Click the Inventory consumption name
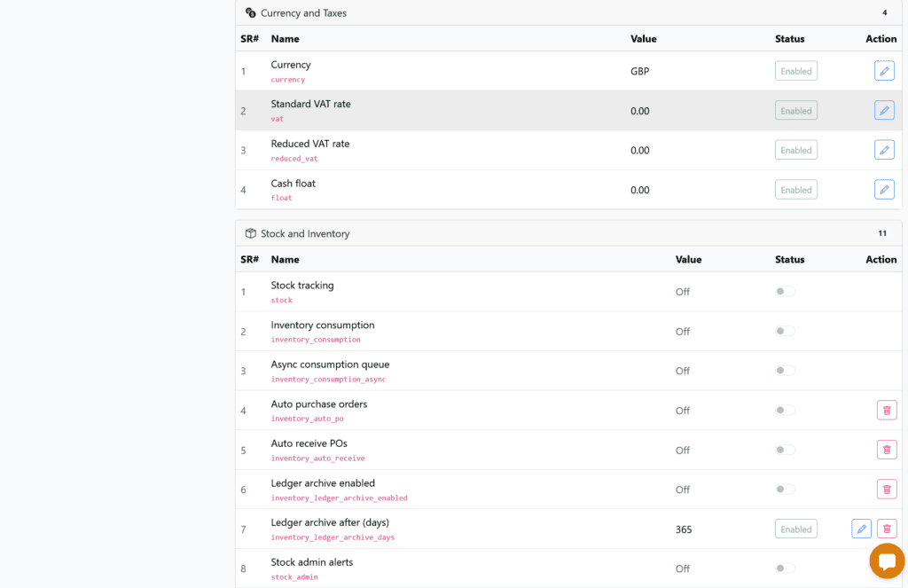 coord(323,325)
